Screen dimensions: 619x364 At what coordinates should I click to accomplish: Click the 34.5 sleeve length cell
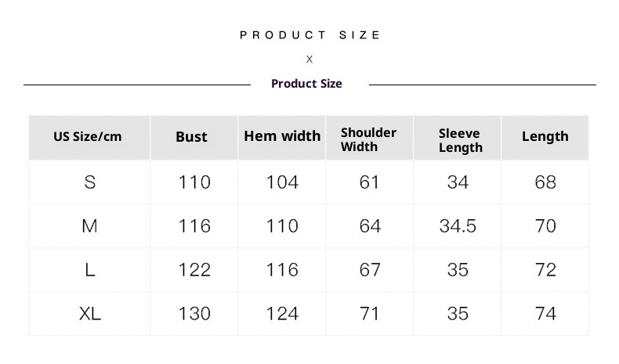pyautogui.click(x=458, y=226)
